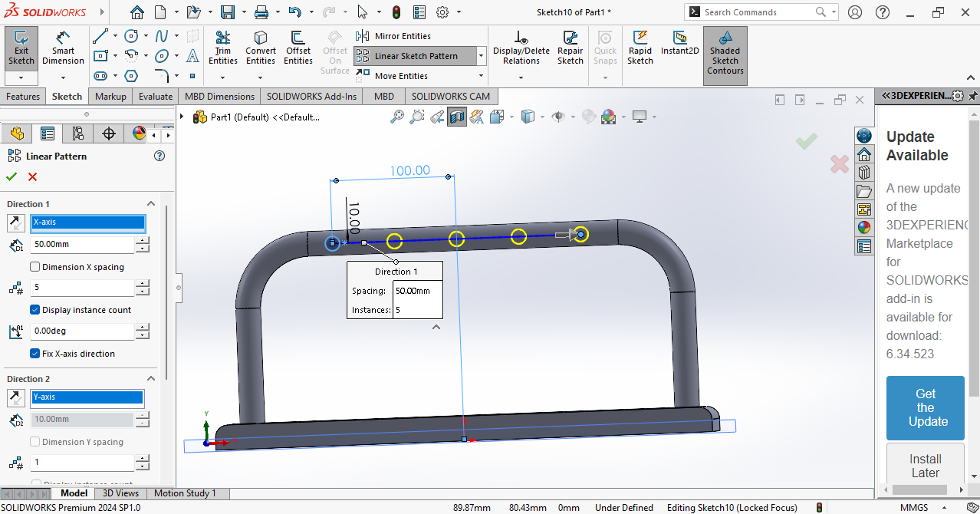Image resolution: width=980 pixels, height=514 pixels.
Task: Cancel Linear Pattern with red X
Action: click(32, 176)
